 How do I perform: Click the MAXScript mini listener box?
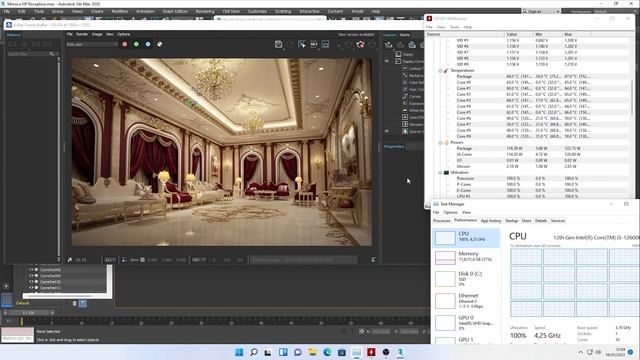tap(18, 335)
